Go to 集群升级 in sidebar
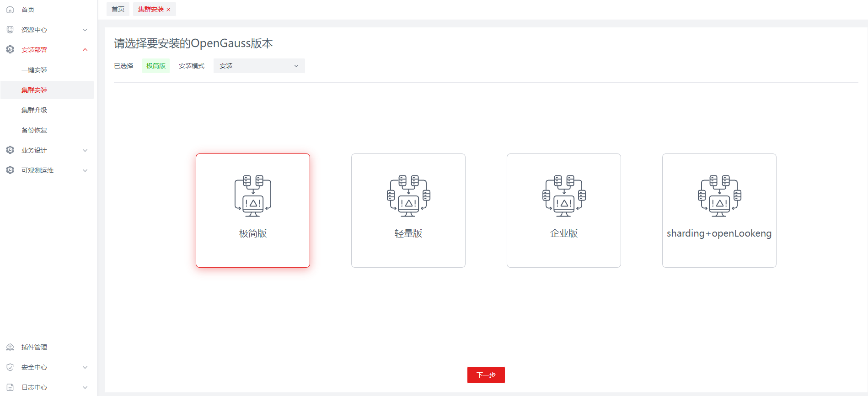 34,110
